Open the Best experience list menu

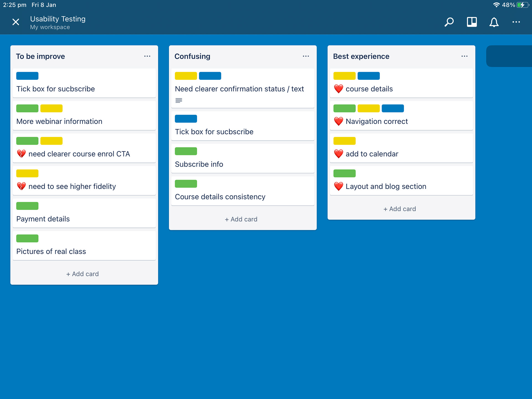pyautogui.click(x=464, y=56)
